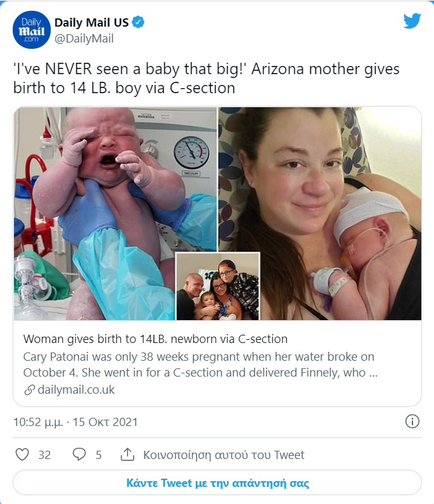
Task: Click the blue verified badge icon
Action: tap(139, 23)
